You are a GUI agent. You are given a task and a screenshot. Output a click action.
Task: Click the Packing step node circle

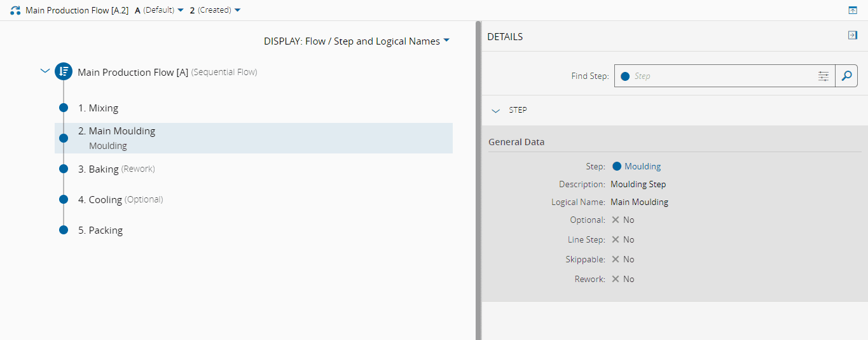pos(64,230)
